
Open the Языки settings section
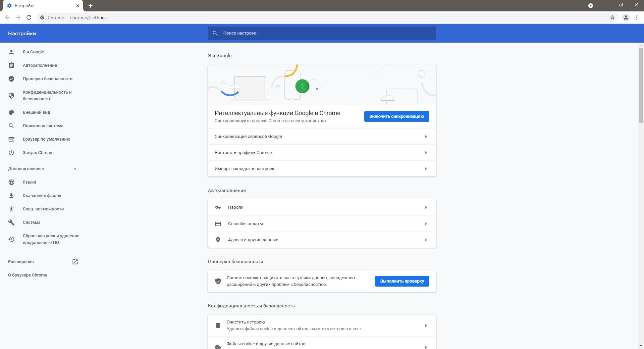point(30,182)
